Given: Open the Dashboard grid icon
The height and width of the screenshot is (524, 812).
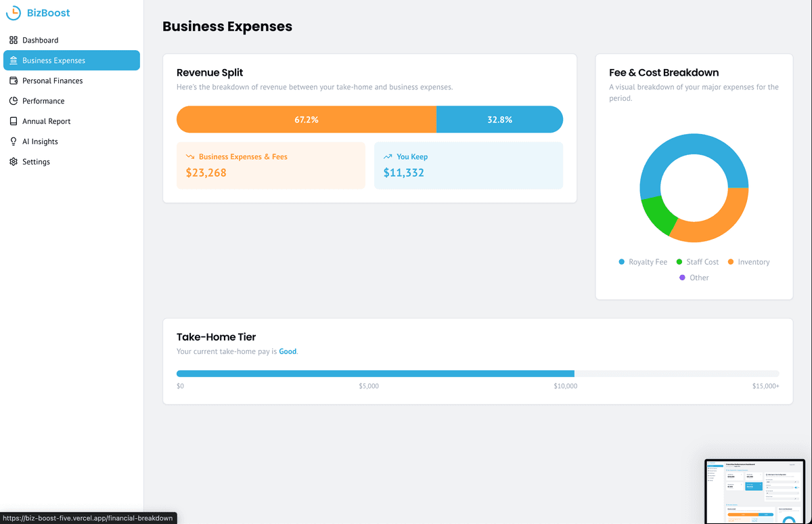Looking at the screenshot, I should [14, 40].
